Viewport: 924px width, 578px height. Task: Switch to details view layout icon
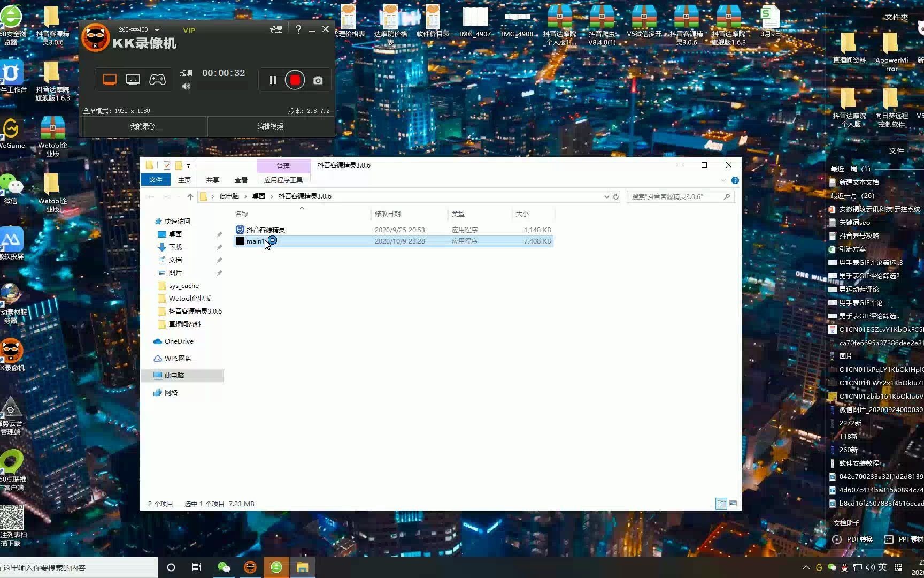click(721, 504)
